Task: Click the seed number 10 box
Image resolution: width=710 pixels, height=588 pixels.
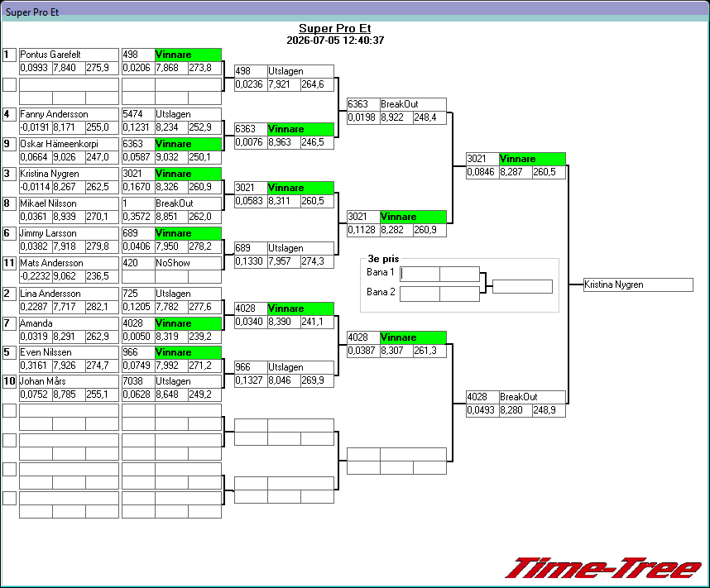Action: [x=9, y=381]
